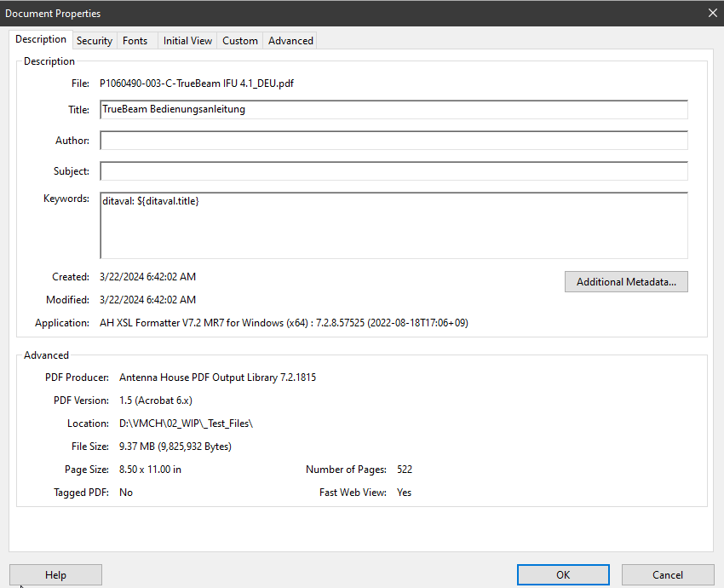
Task: Go to the Advanced tab
Action: (291, 41)
